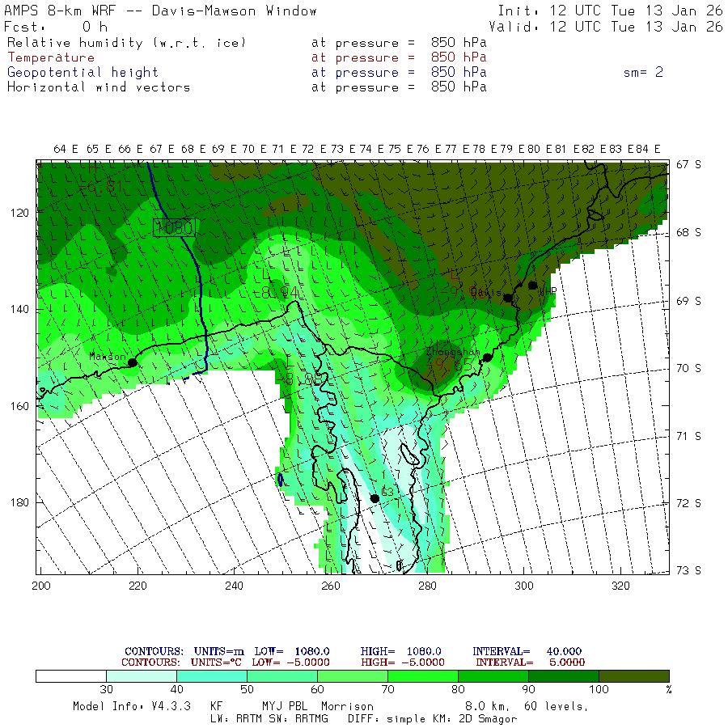Click the '70 S' latitude label
Screen dimensions: 728x728
pyautogui.click(x=688, y=369)
